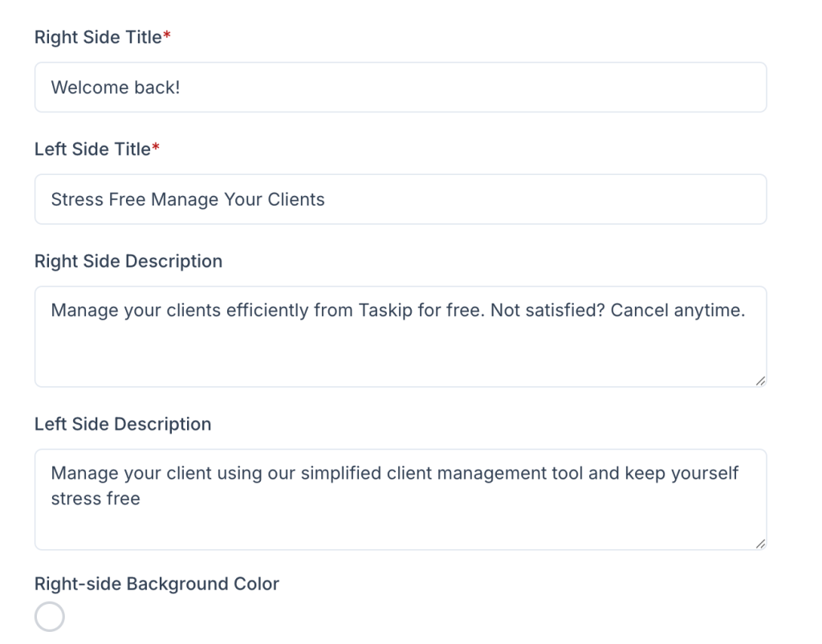The image size is (822, 644).
Task: Place cursor on "Clients" in Left Side Title
Action: tap(296, 199)
